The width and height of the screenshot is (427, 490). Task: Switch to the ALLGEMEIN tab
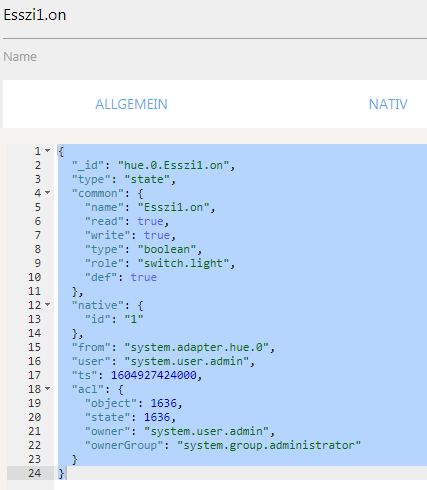coord(131,104)
